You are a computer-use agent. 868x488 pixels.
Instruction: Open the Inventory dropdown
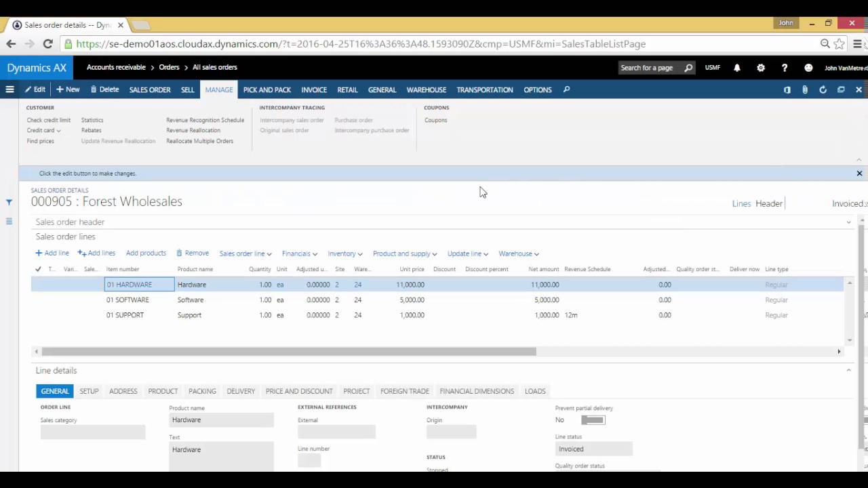345,253
